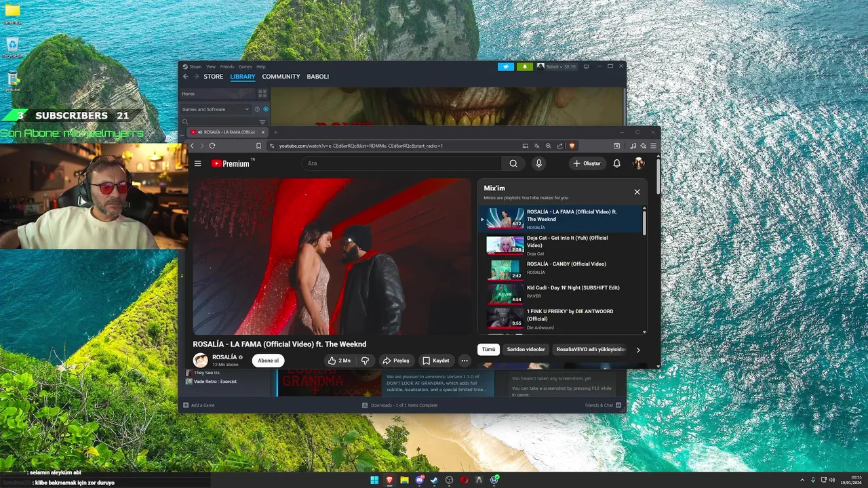868x488 pixels.
Task: Close the Mix'im playlist panel
Action: click(637, 192)
